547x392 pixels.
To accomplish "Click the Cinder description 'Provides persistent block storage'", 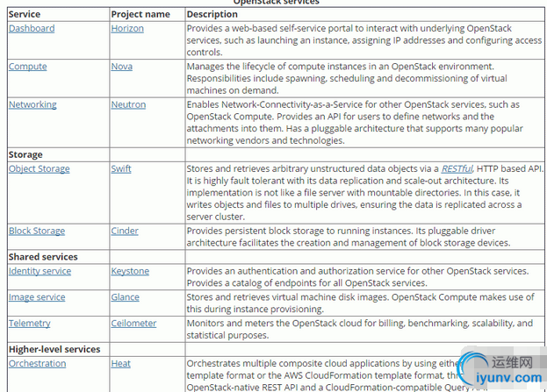I will tap(349, 237).
